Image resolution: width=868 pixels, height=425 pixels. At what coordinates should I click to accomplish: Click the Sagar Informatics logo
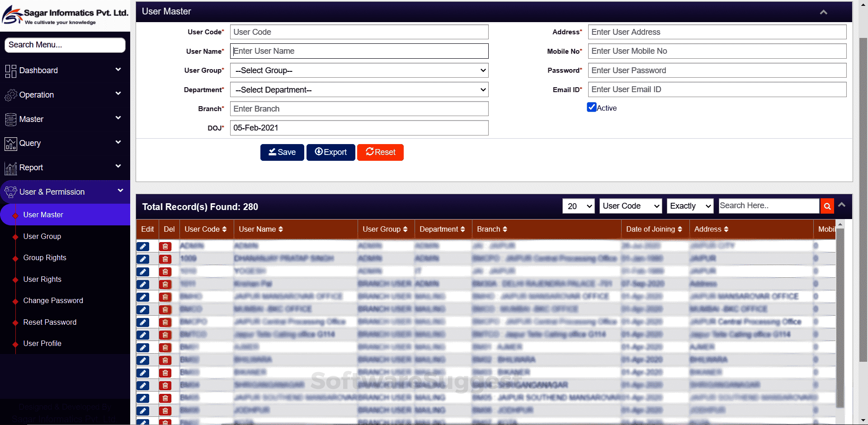[x=65, y=14]
